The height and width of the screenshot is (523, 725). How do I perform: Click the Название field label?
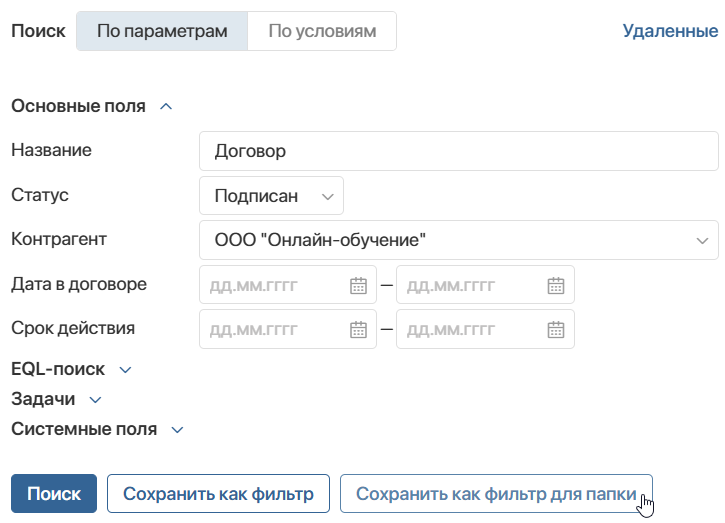point(51,150)
